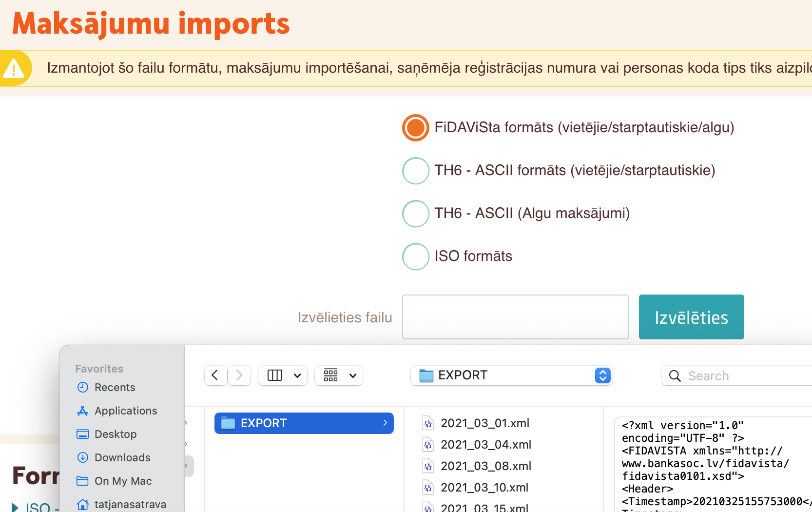
Task: Go to Downloads in sidebar
Action: (x=122, y=458)
